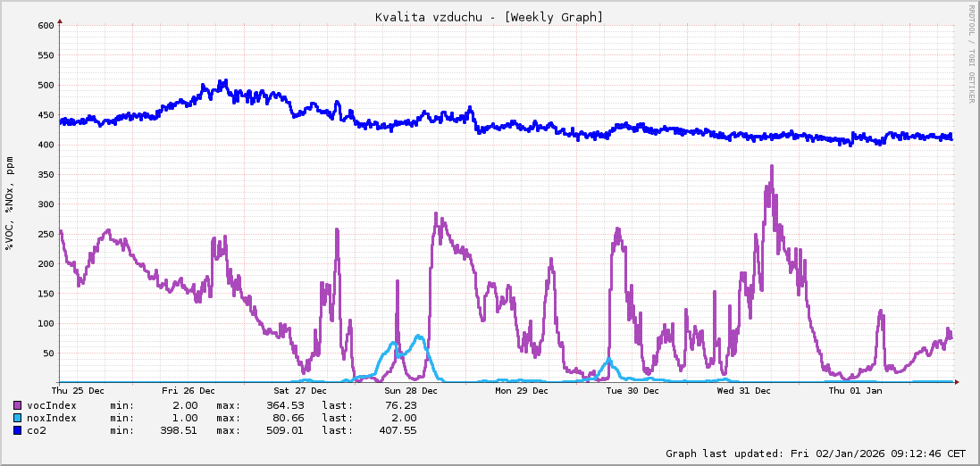This screenshot has width=980, height=466.
Task: Click the vocIndex max value 364.53
Action: [x=285, y=405]
